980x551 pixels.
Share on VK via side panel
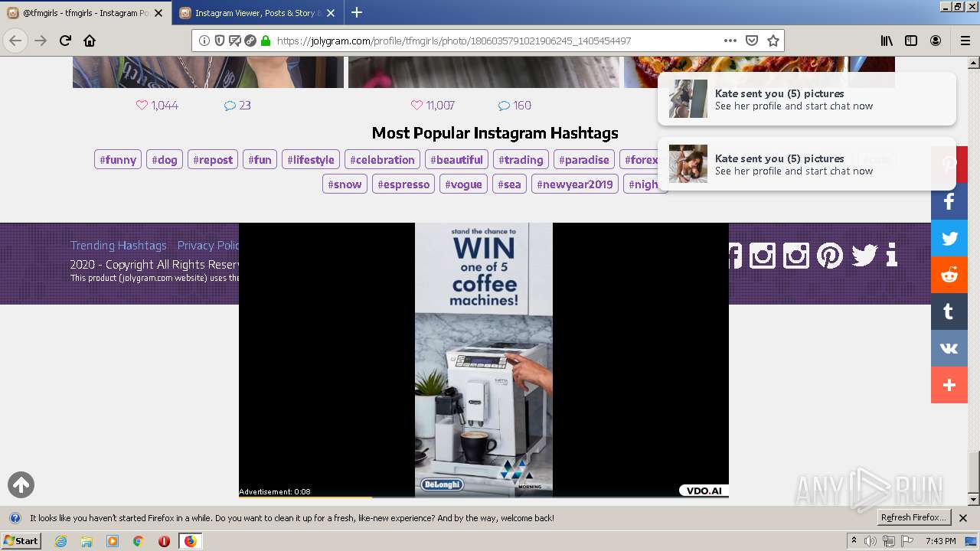pyautogui.click(x=949, y=348)
